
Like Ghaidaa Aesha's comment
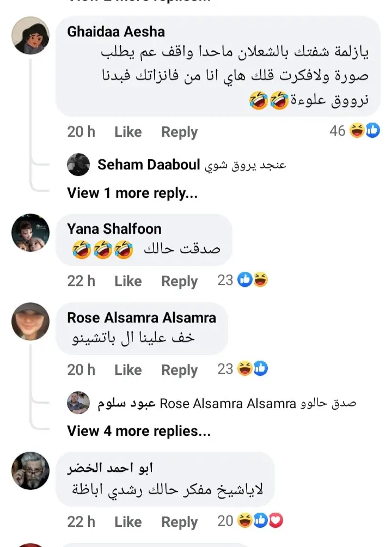128,132
